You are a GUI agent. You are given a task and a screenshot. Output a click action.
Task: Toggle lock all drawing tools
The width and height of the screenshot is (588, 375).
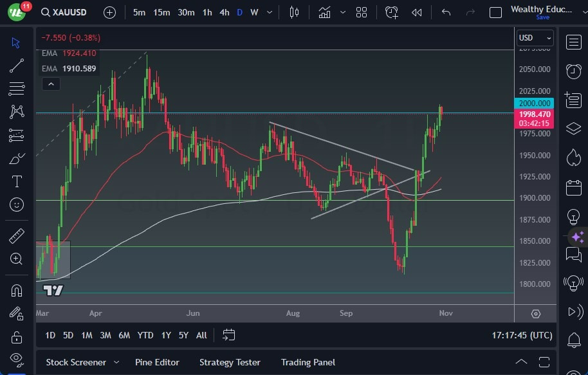[x=17, y=337]
